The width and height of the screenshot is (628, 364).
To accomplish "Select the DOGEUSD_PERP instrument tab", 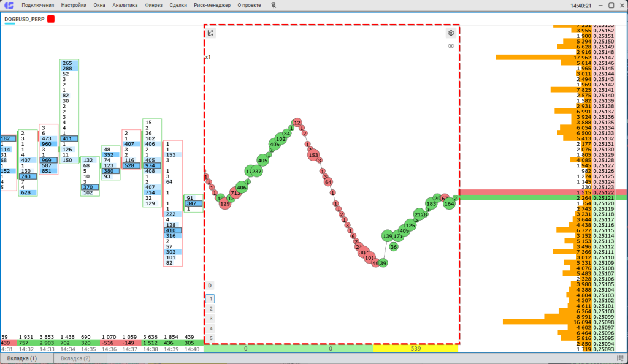I will [25, 19].
